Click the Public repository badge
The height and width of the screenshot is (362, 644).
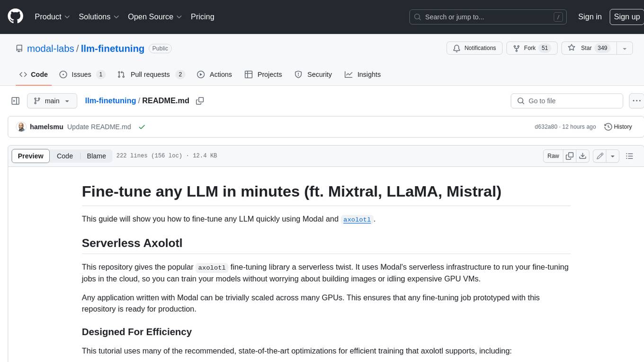pyautogui.click(x=160, y=48)
